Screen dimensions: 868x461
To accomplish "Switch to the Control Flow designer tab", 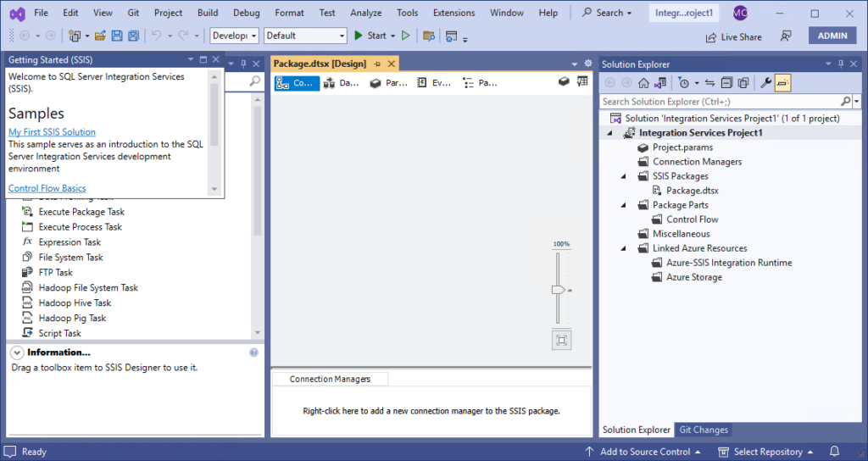I will pos(297,83).
